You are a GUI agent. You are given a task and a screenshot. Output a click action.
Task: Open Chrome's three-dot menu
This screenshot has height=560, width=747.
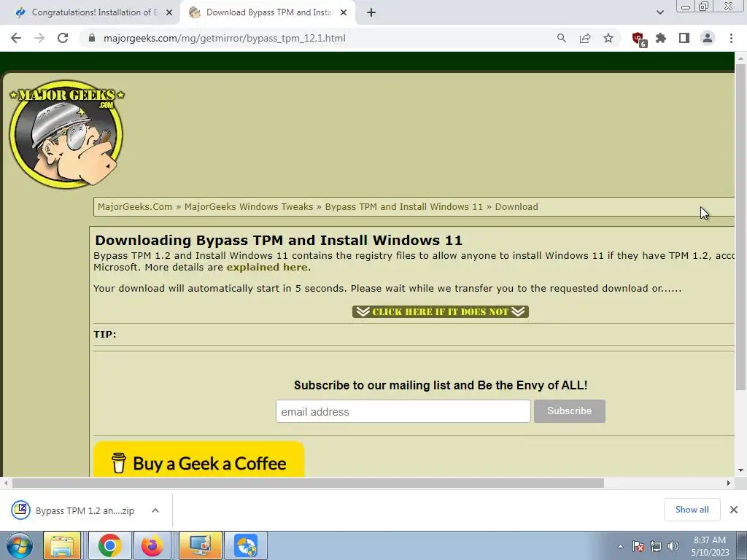(x=731, y=38)
